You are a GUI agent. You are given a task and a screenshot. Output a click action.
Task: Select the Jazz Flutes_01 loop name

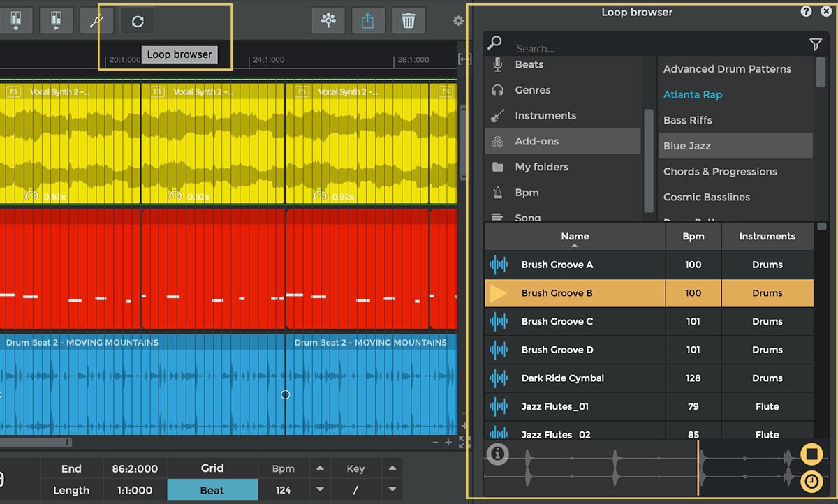[x=555, y=406]
